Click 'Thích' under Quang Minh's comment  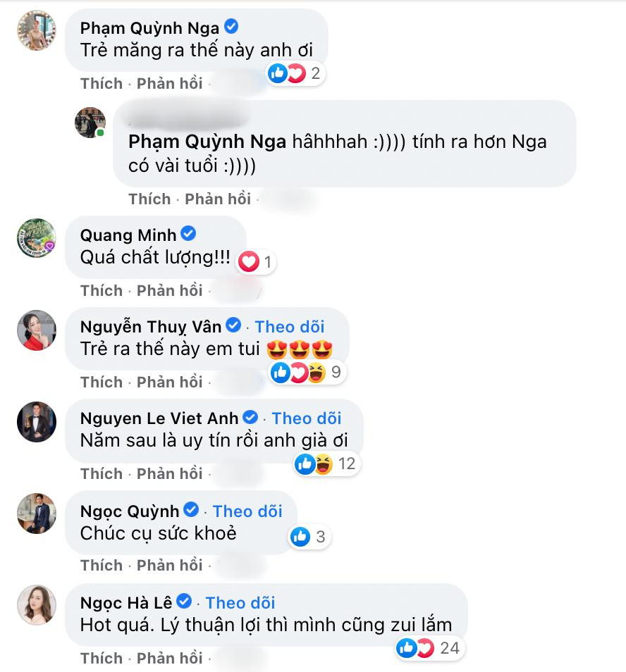[101, 290]
